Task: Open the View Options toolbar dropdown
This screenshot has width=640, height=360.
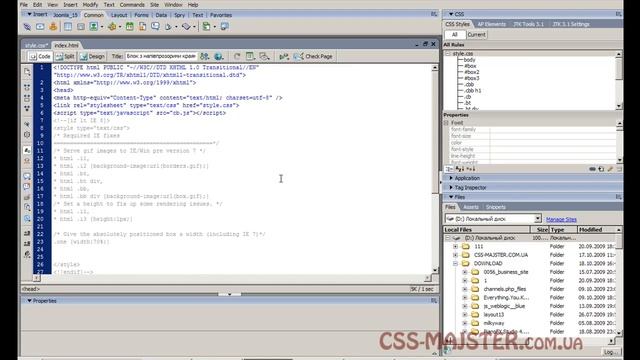Action: [x=251, y=56]
